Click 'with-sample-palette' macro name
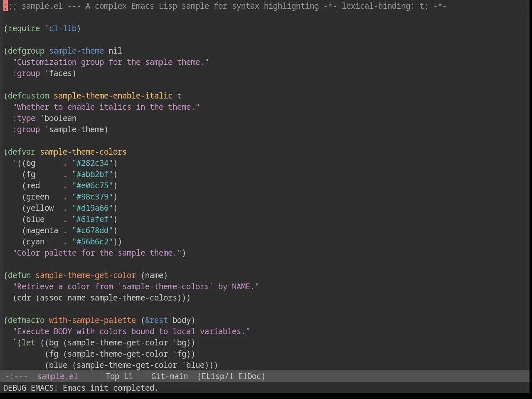532x399 pixels. [x=92, y=320]
